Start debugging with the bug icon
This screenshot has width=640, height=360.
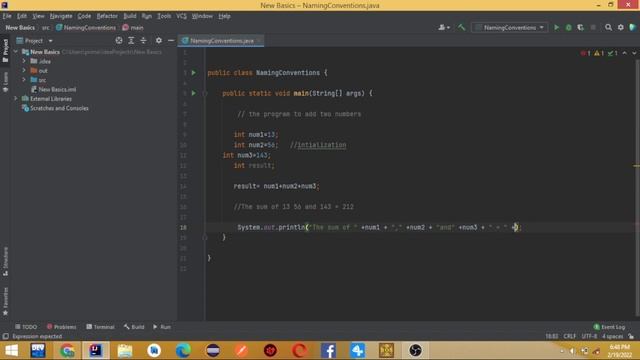[569, 27]
